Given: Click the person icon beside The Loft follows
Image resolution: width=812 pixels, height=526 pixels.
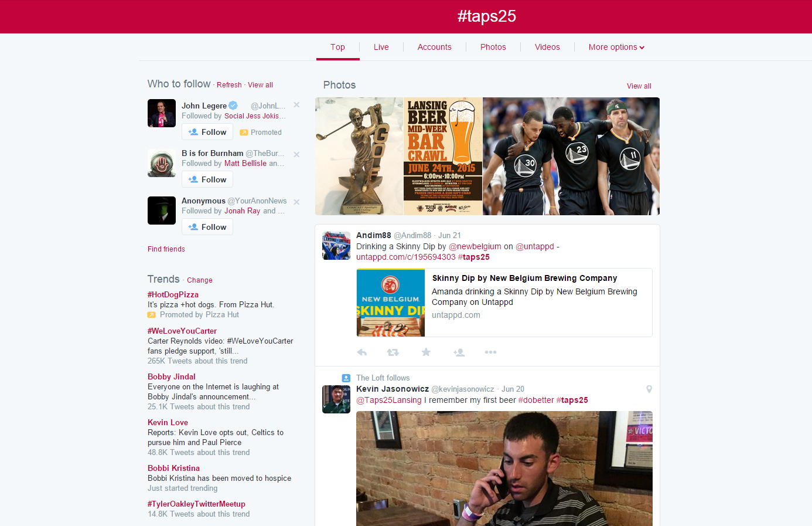Looking at the screenshot, I should (346, 378).
